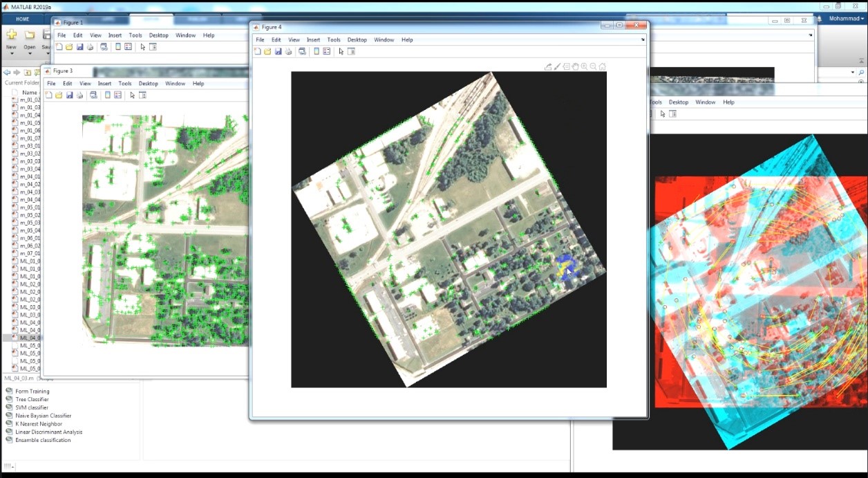Select the Zoom Out tool in Figure 4

594,67
